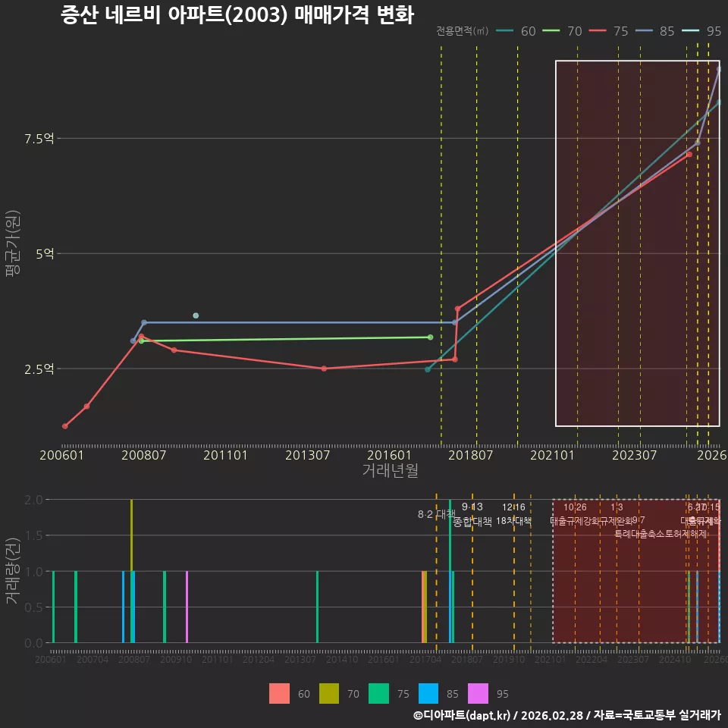Click the '201101' label on the price chart x-axis
Screen dimensions: 728x728
tap(225, 455)
